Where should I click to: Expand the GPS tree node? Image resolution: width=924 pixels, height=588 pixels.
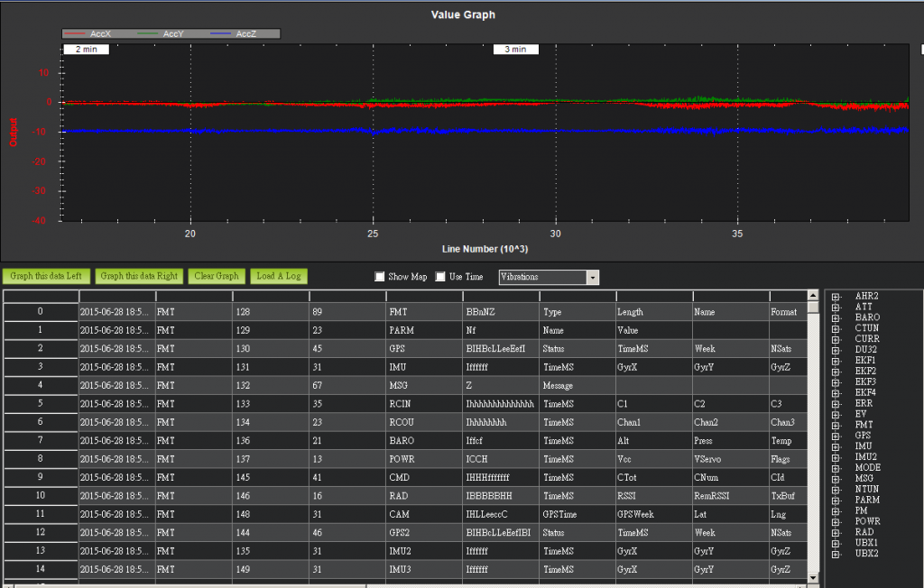(836, 436)
